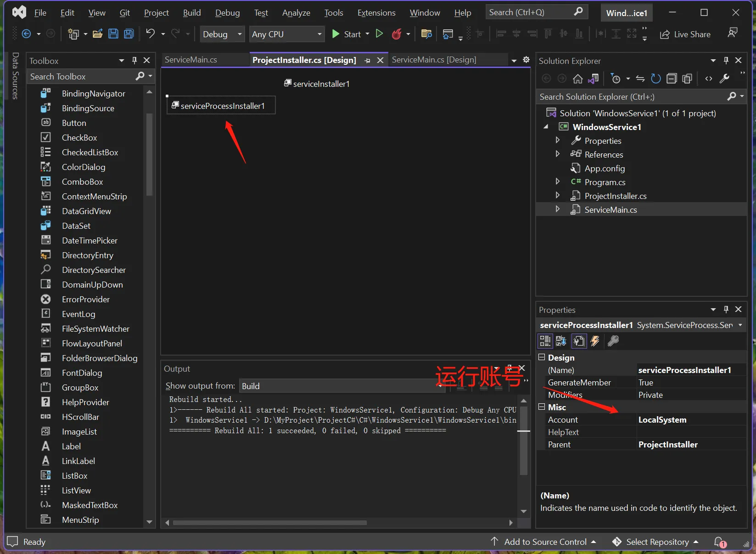
Task: Click Solution Explorer wrench properties icon
Action: point(724,79)
